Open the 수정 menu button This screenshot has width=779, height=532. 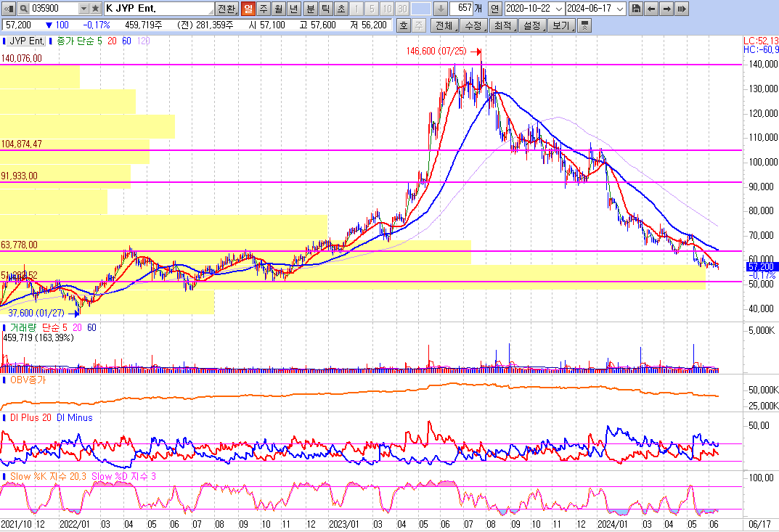(x=473, y=25)
